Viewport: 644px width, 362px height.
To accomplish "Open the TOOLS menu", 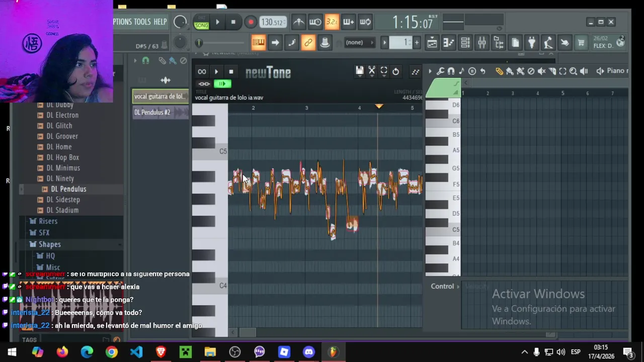I will pos(142,22).
